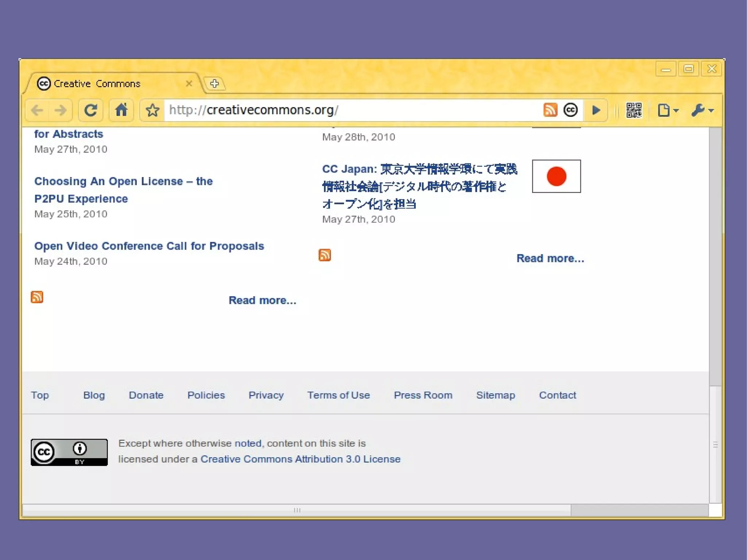Click the reload page icon
Image resolution: width=747 pixels, height=560 pixels.
90,110
